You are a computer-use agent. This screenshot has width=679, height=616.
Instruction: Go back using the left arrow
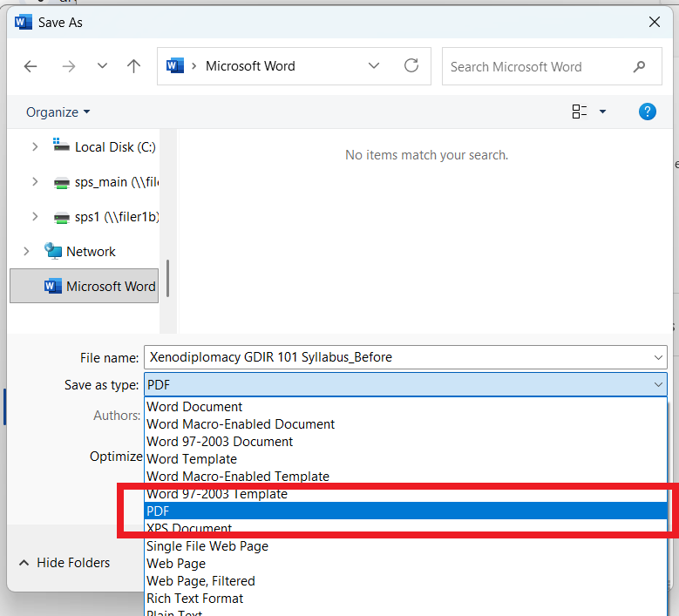(31, 67)
